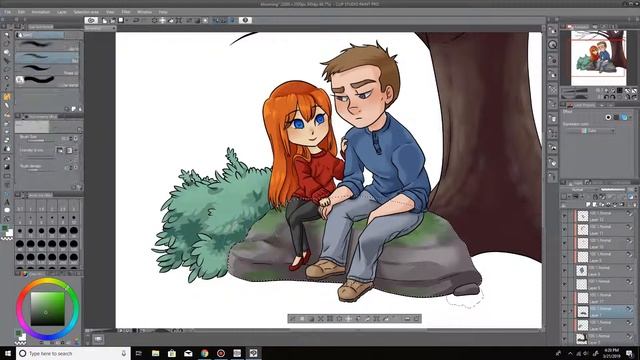Select the Balloon tool
Image resolution: width=640 pixels, height=360 pixels.
click(7, 210)
